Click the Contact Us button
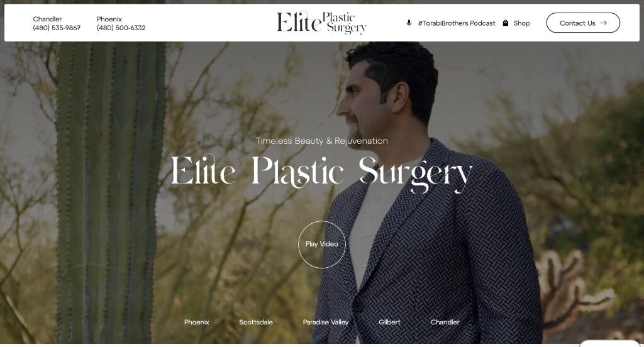Screen dimensions: 644x347 pyautogui.click(x=583, y=23)
